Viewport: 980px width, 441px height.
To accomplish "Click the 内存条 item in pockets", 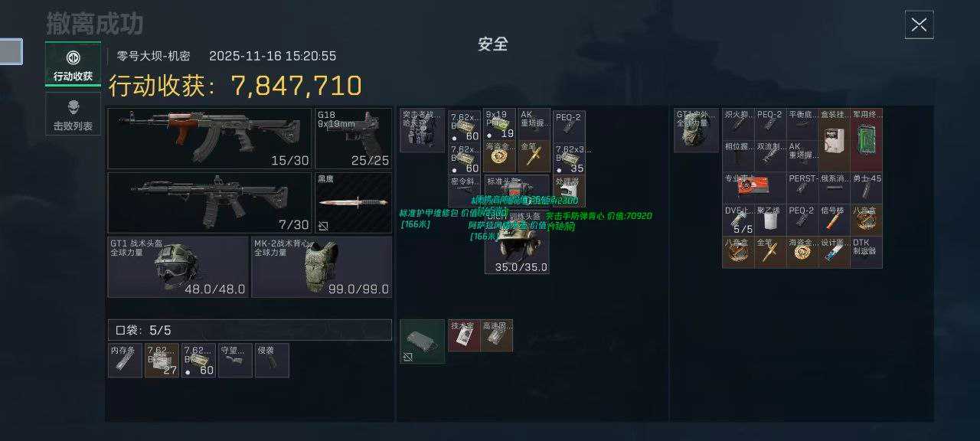I will click(x=125, y=361).
